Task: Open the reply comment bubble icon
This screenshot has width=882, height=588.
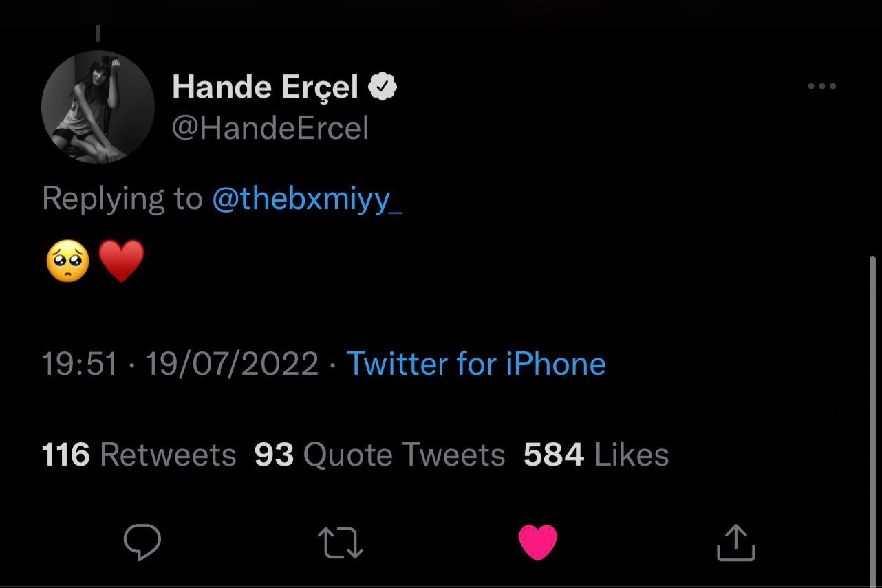Action: click(142, 543)
